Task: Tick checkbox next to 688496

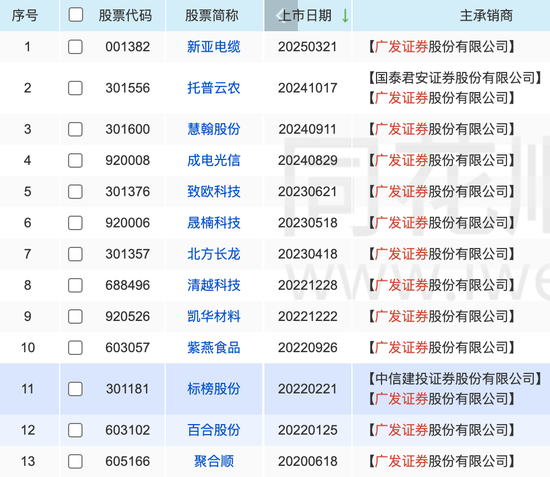Action: click(x=75, y=285)
